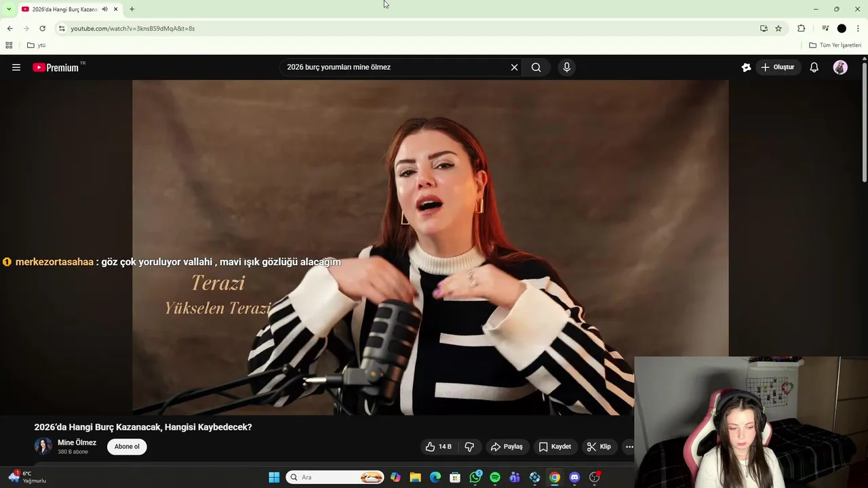This screenshot has width=868, height=488.
Task: Dislike the video with thumbs down
Action: [469, 447]
